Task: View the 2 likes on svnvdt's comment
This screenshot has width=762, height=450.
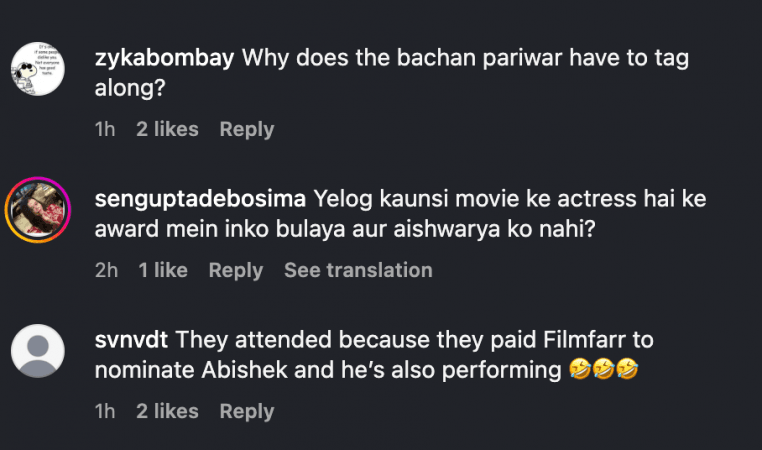Action: click(167, 411)
